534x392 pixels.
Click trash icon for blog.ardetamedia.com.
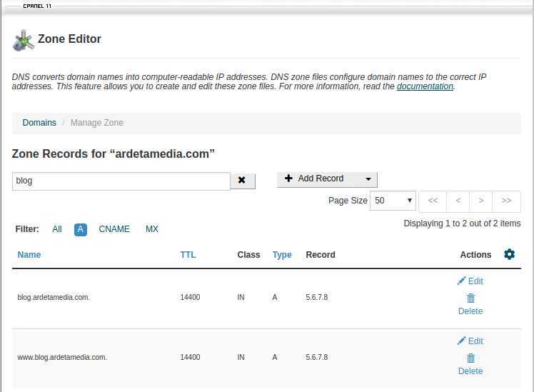(470, 298)
